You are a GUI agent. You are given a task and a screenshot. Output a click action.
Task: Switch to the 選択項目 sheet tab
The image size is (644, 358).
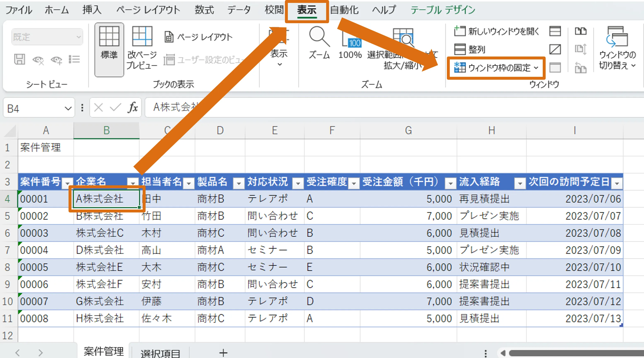point(160,353)
